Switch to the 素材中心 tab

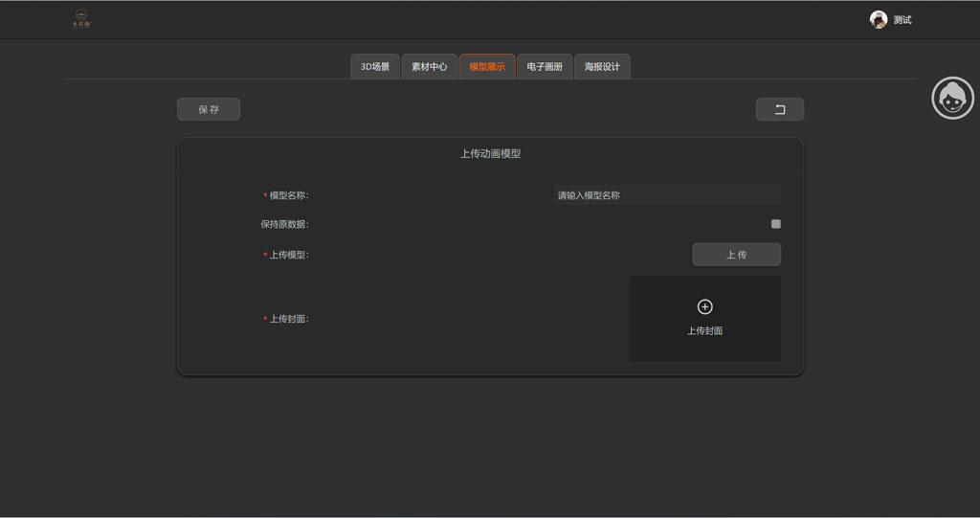click(430, 66)
